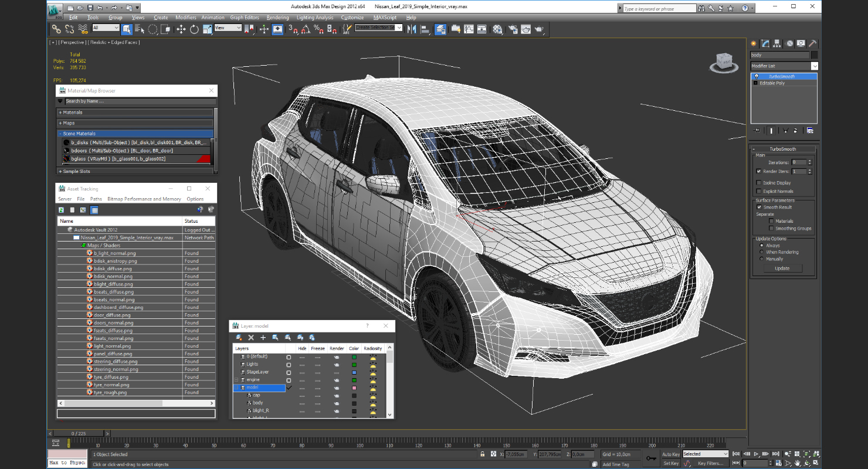Select the When Rendering radio button
This screenshot has width=868, height=469.
762,252
